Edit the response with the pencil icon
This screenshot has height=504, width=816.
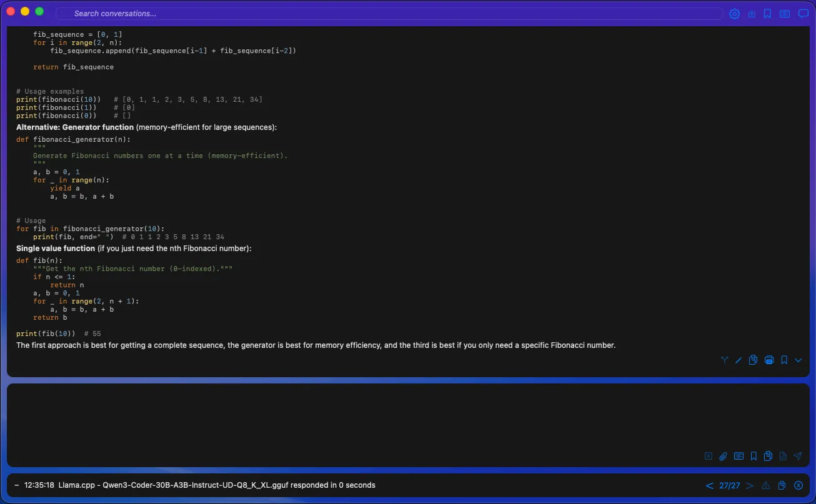(x=739, y=360)
